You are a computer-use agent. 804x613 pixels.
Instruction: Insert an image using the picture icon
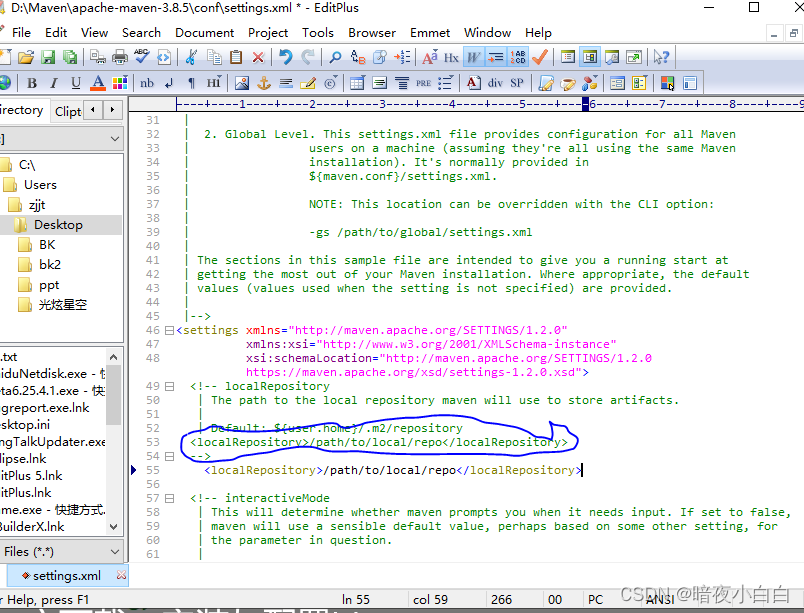(242, 83)
